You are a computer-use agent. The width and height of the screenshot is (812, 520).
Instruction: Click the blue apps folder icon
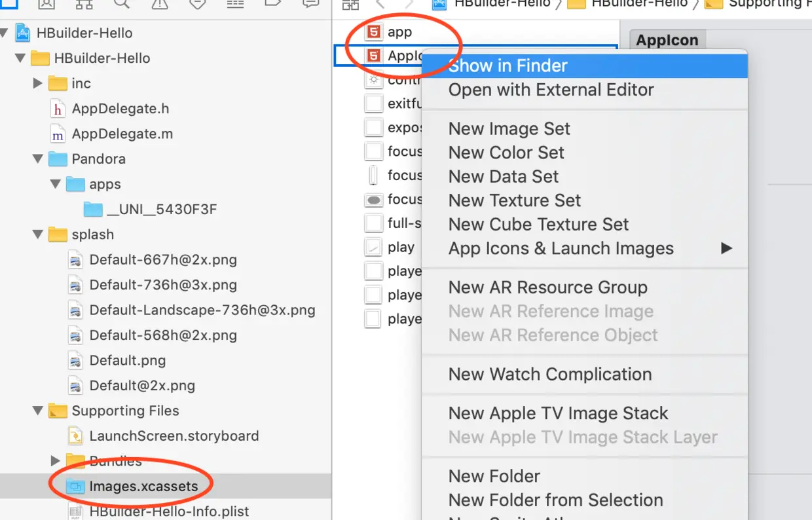coord(75,185)
